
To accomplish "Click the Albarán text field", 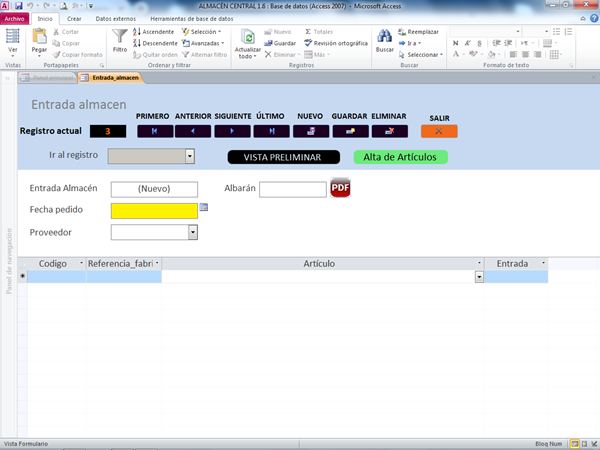I will pos(292,188).
